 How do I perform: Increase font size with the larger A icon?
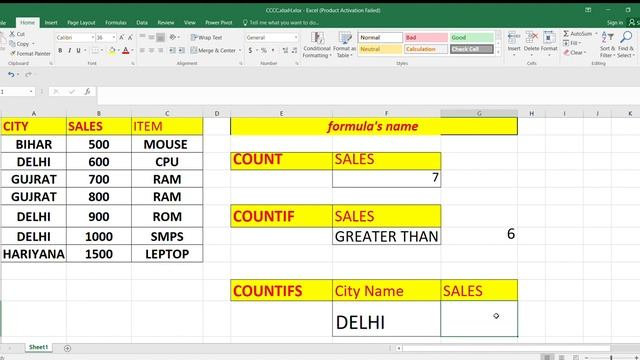[121, 38]
